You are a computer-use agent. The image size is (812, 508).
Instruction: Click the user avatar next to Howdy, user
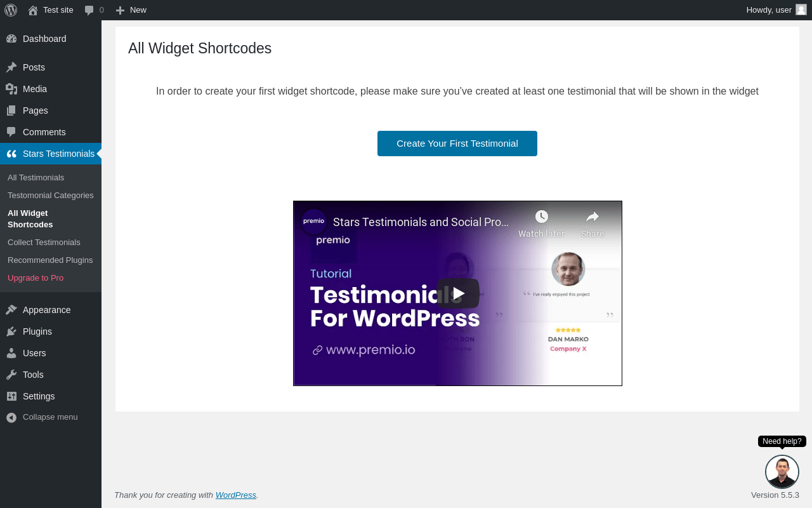[x=801, y=10]
